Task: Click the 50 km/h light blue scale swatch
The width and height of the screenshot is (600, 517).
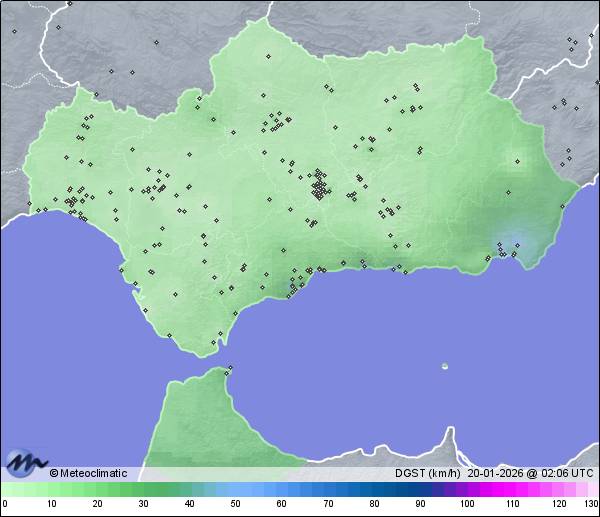Action: click(x=235, y=489)
